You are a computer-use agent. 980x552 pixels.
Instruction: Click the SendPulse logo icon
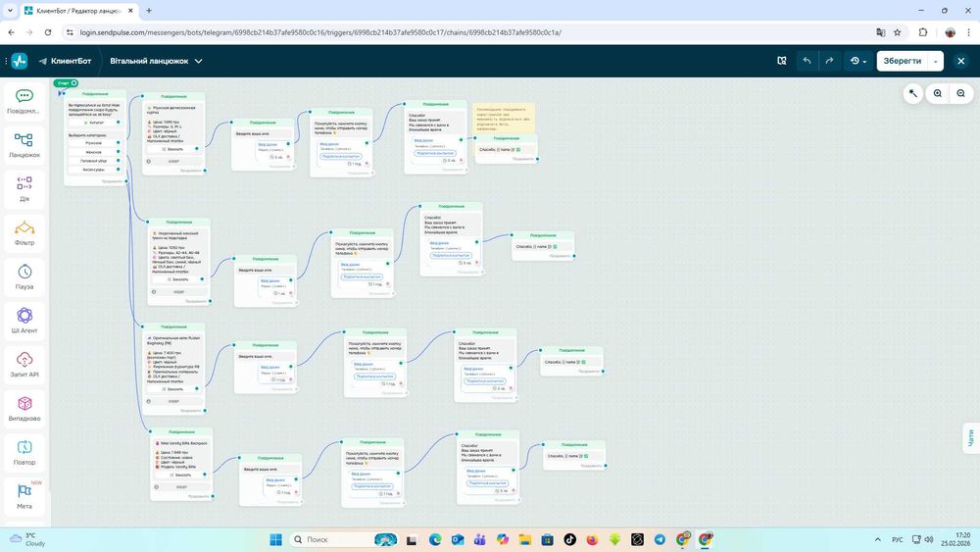click(x=20, y=61)
